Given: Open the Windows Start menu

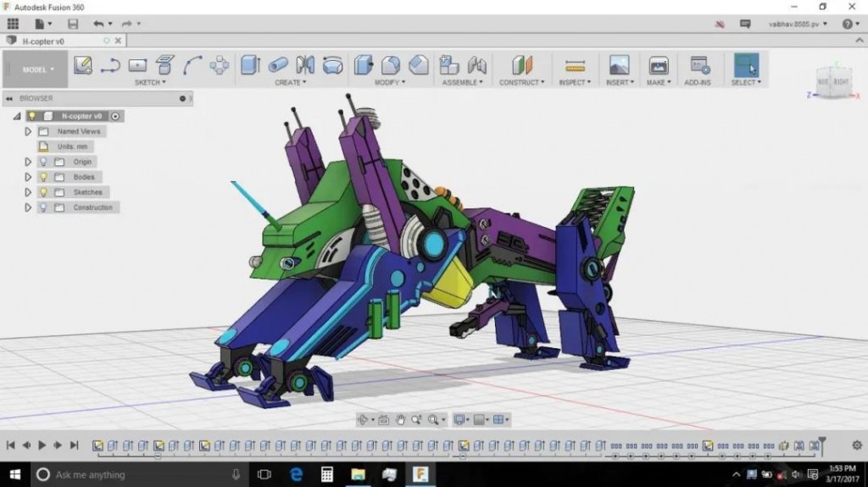Looking at the screenshot, I should tap(15, 474).
